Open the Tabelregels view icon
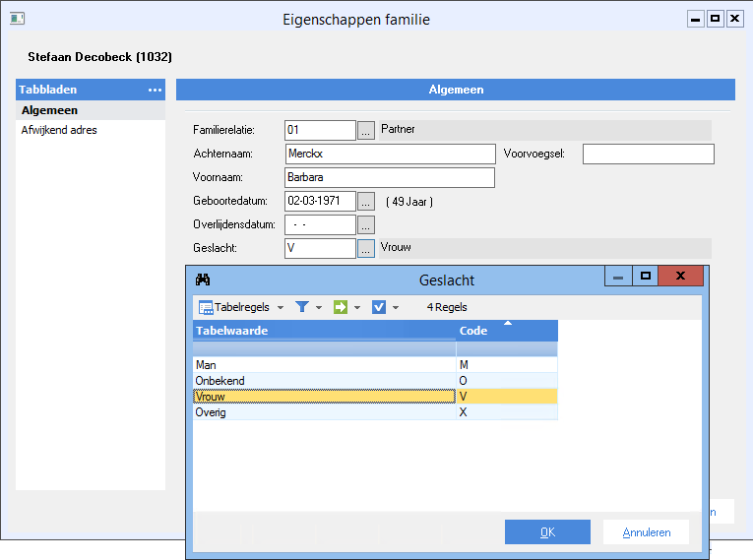 [x=206, y=307]
